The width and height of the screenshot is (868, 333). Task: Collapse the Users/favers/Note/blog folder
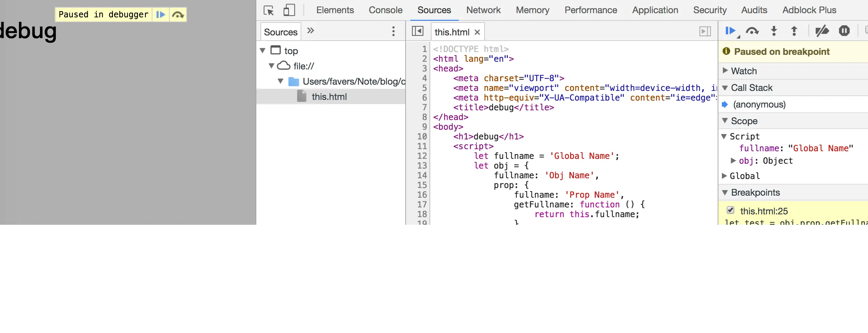[x=281, y=81]
